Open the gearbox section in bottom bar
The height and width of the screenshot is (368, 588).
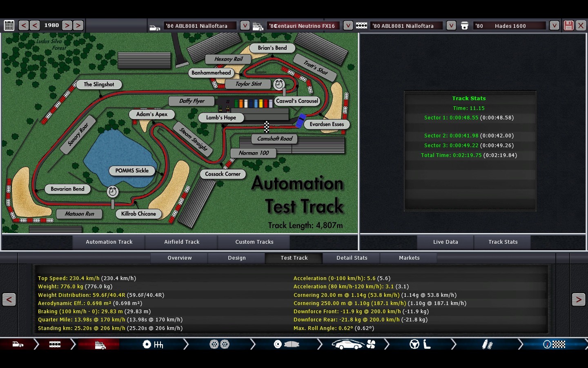pyautogui.click(x=153, y=345)
